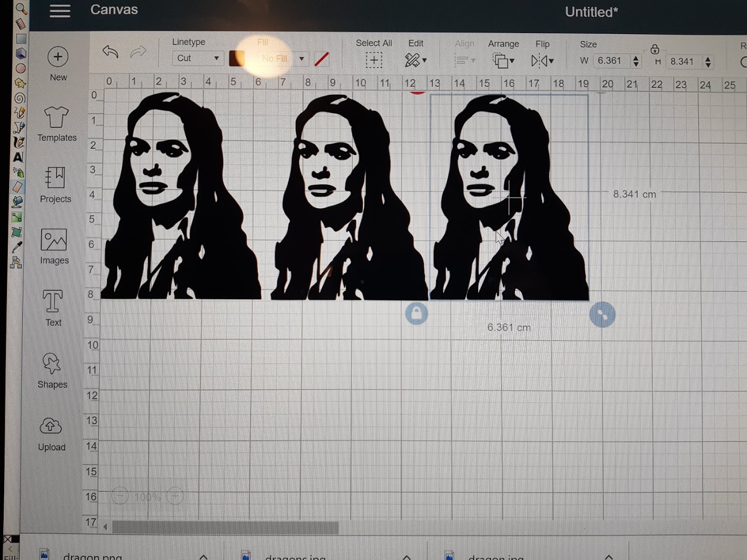Open the Edit tools menu
Image resolution: width=747 pixels, height=560 pixels.
pyautogui.click(x=416, y=60)
